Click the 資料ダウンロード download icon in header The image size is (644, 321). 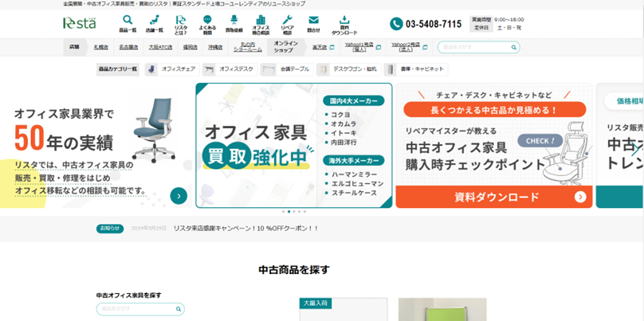344,23
